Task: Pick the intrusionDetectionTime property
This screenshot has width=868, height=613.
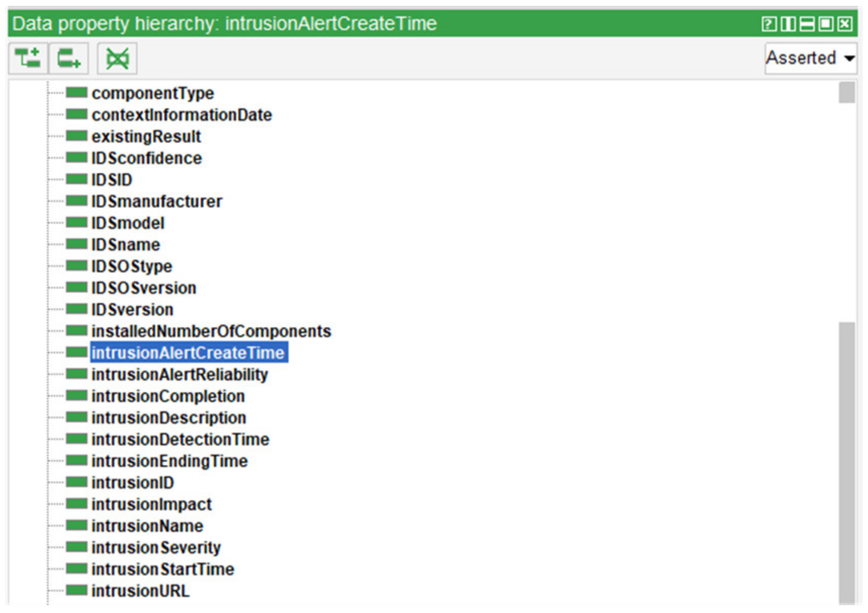Action: coord(180,439)
